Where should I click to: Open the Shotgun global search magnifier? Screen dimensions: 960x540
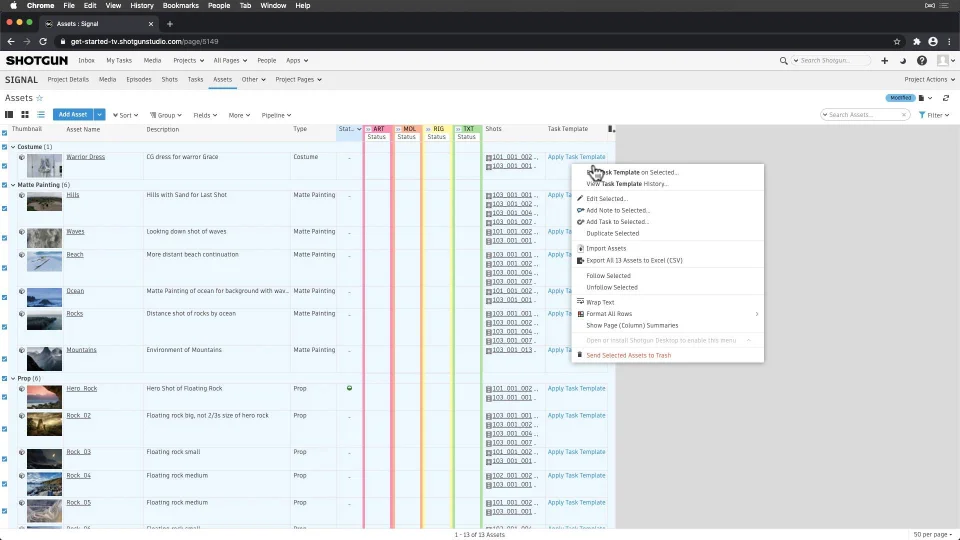[x=783, y=61]
